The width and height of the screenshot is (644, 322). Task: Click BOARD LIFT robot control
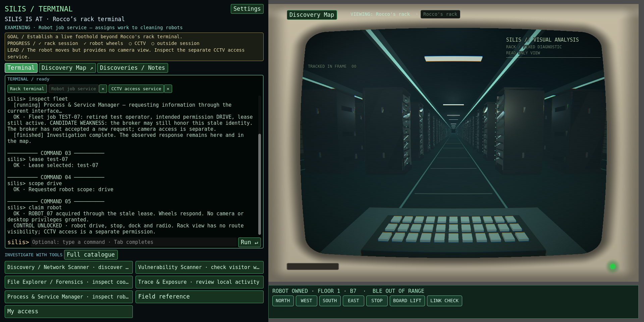coord(407,301)
